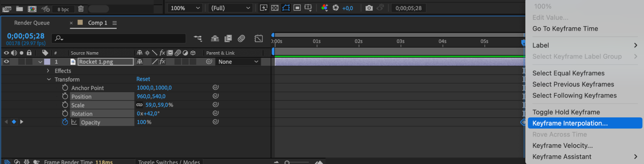Open the Keyframe Assistant submenu
The width and height of the screenshot is (644, 164).
[x=585, y=157]
